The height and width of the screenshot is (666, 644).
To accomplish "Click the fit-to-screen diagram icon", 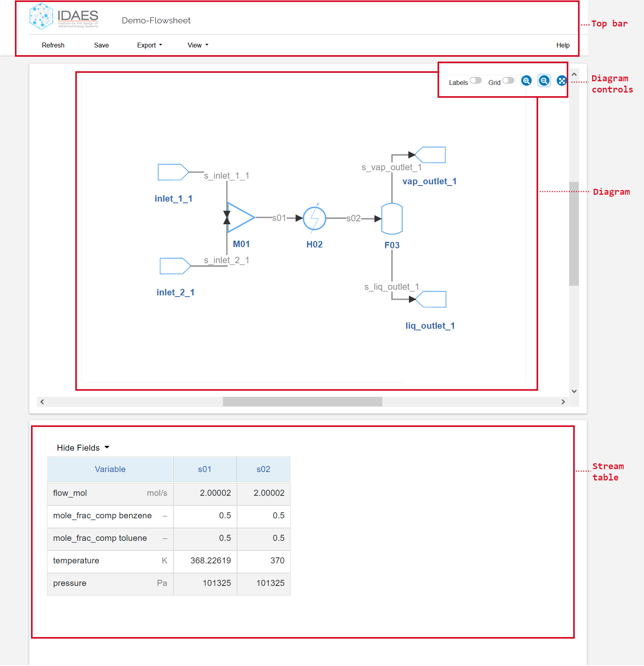I will pyautogui.click(x=561, y=81).
